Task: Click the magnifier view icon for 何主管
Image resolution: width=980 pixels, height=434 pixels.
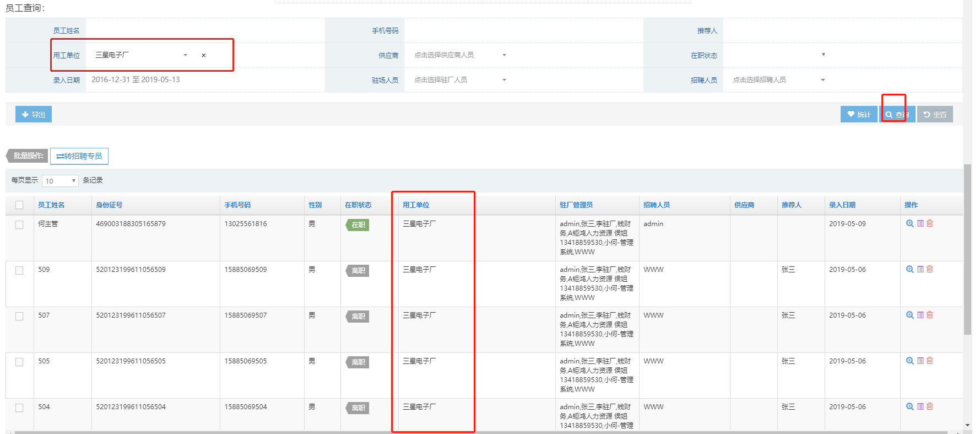Action: pyautogui.click(x=909, y=223)
